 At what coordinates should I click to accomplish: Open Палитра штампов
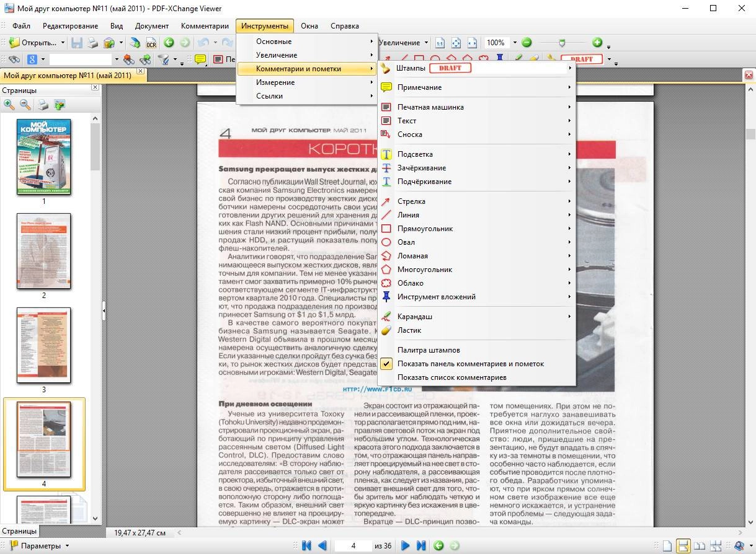tap(476, 350)
